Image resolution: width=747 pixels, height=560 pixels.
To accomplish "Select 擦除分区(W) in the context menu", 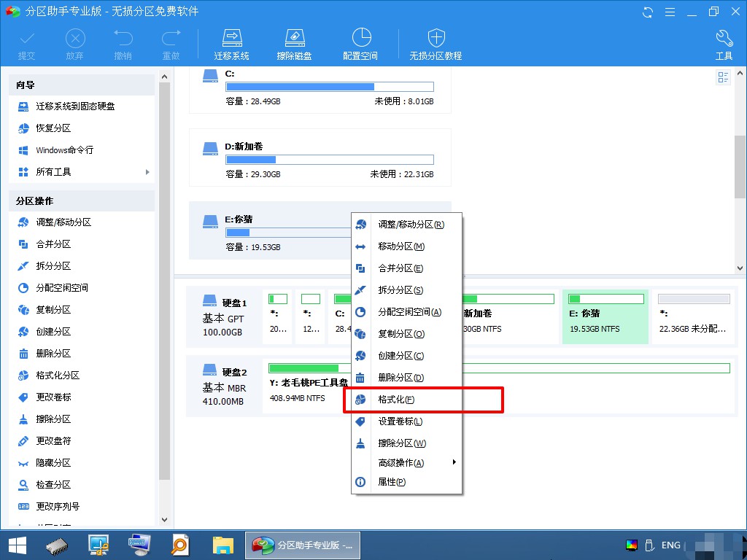I will (x=406, y=443).
